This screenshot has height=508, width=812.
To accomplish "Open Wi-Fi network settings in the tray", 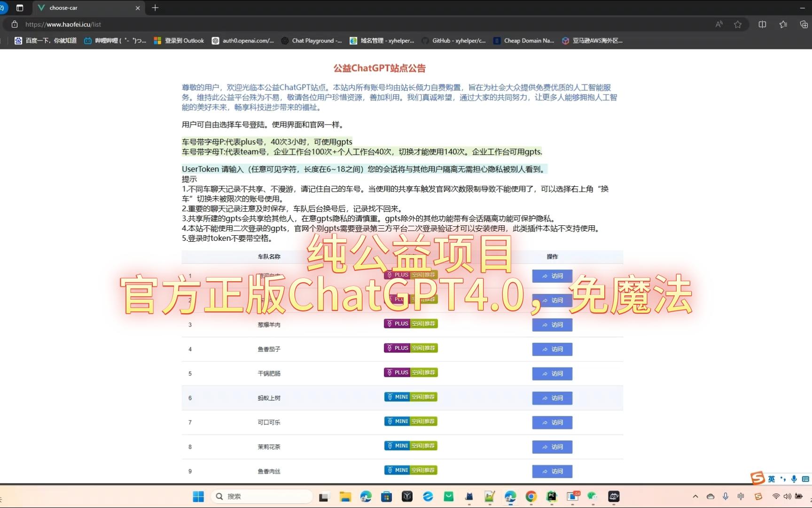I will coord(776,497).
